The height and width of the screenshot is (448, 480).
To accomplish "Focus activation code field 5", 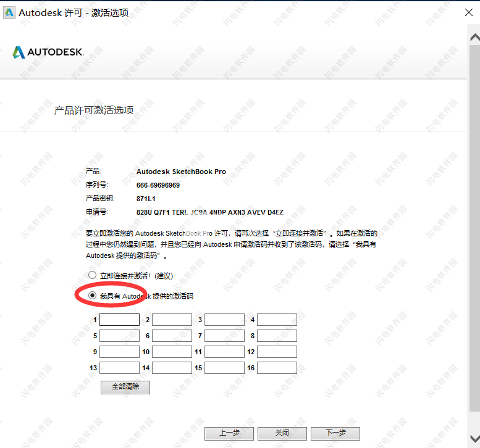I will click(119, 336).
